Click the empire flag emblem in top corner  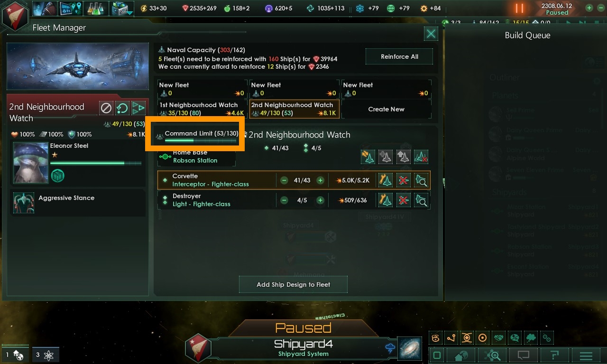tap(16, 16)
